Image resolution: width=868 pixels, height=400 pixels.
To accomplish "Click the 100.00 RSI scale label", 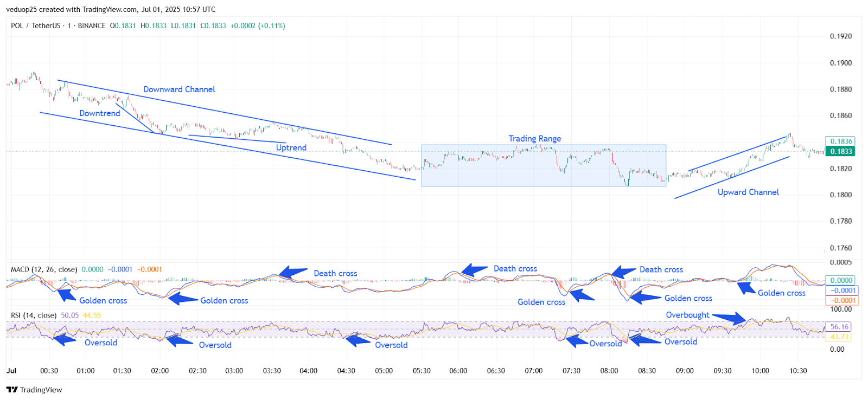I will (x=841, y=309).
